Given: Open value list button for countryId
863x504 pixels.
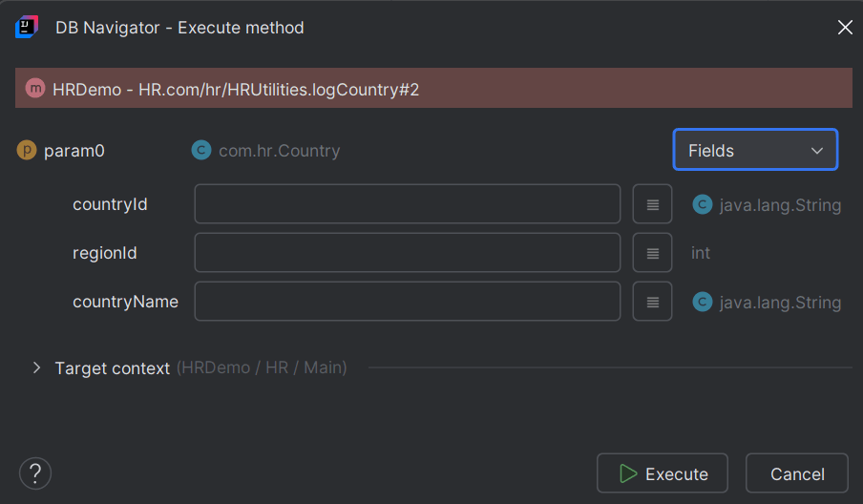Looking at the screenshot, I should (652, 204).
